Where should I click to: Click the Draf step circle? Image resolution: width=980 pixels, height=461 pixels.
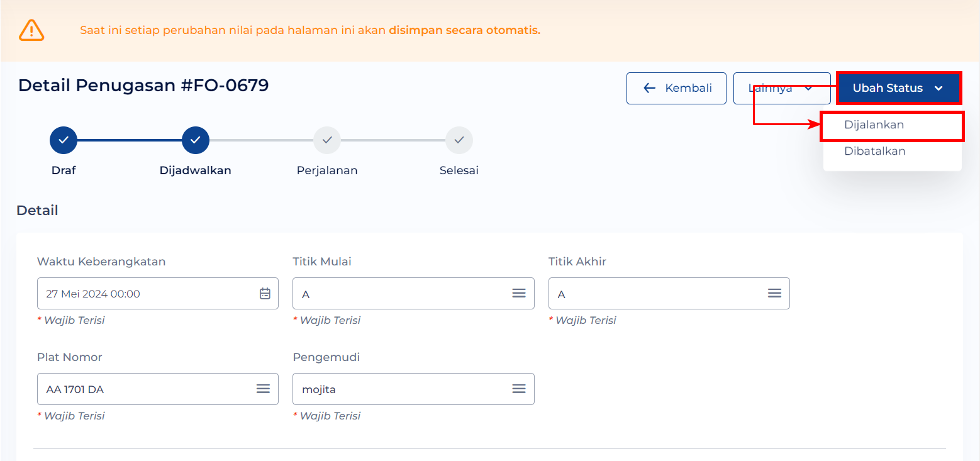[x=64, y=140]
